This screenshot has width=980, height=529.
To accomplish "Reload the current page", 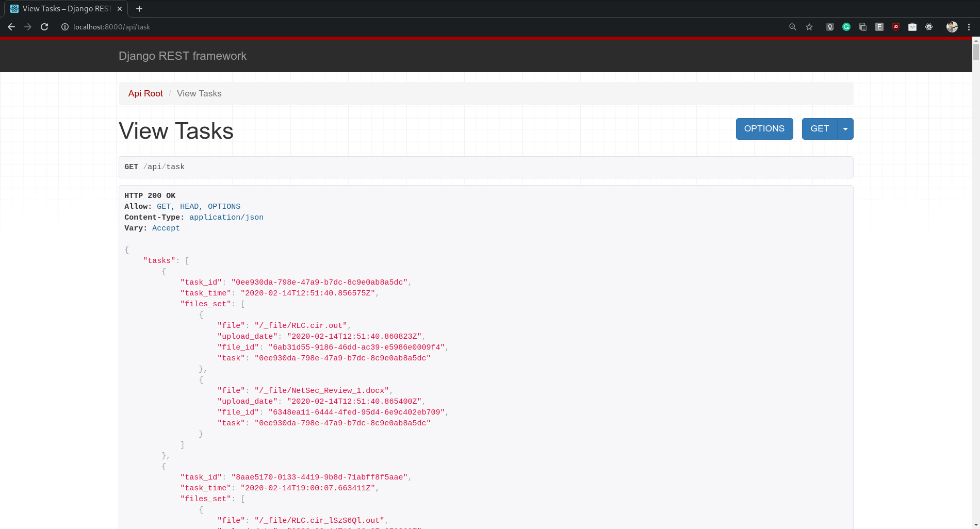I will click(x=44, y=27).
